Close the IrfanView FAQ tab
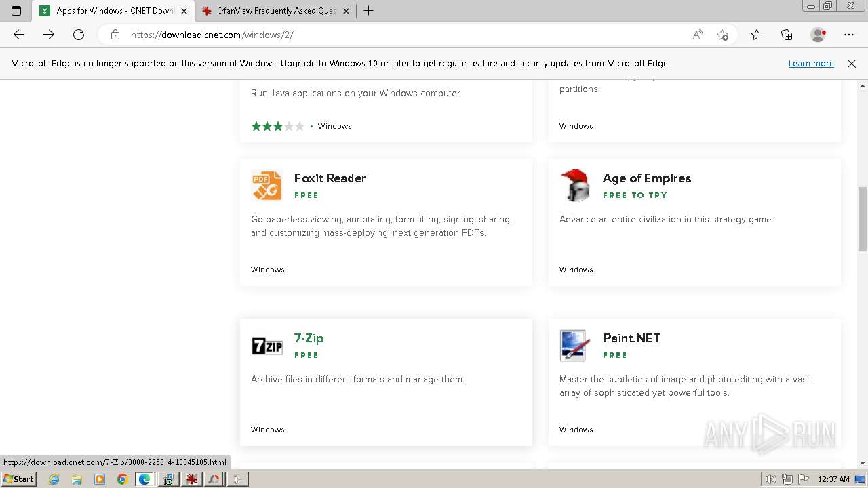The height and width of the screenshot is (488, 868). (x=346, y=11)
